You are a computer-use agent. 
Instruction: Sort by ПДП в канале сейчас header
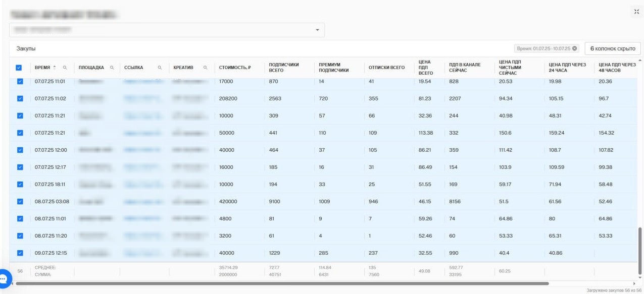coord(465,68)
